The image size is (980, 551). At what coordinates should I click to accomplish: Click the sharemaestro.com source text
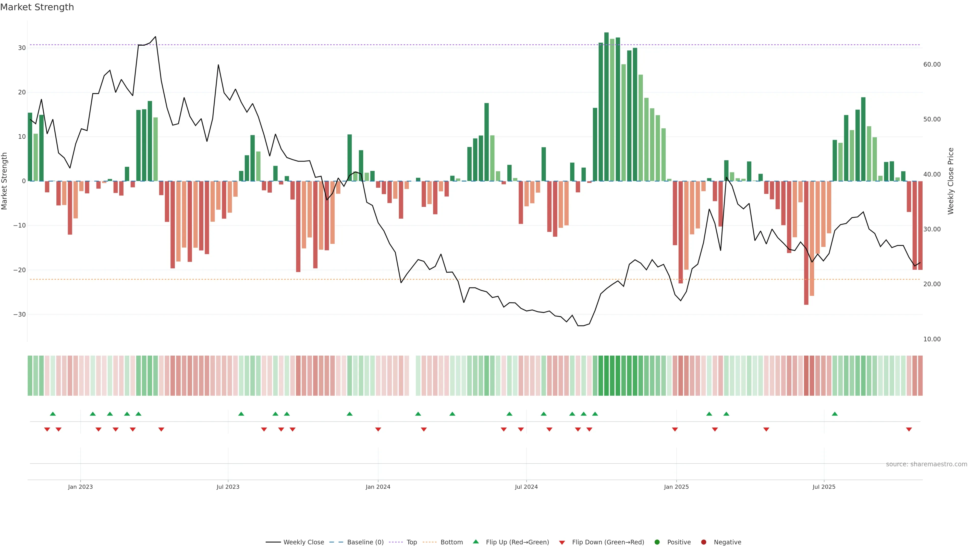coord(926,464)
